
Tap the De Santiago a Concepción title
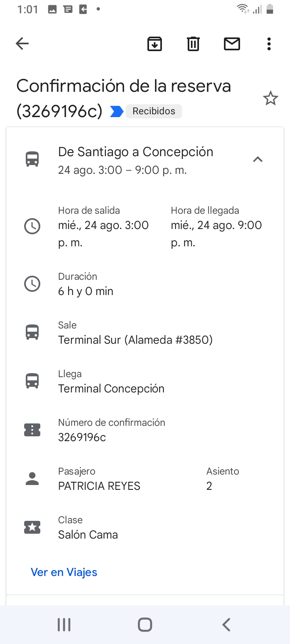(136, 152)
